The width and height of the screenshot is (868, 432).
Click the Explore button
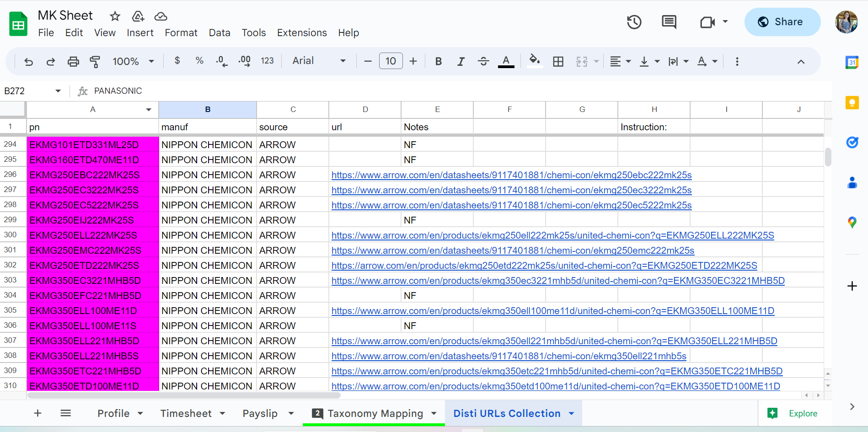coord(793,413)
